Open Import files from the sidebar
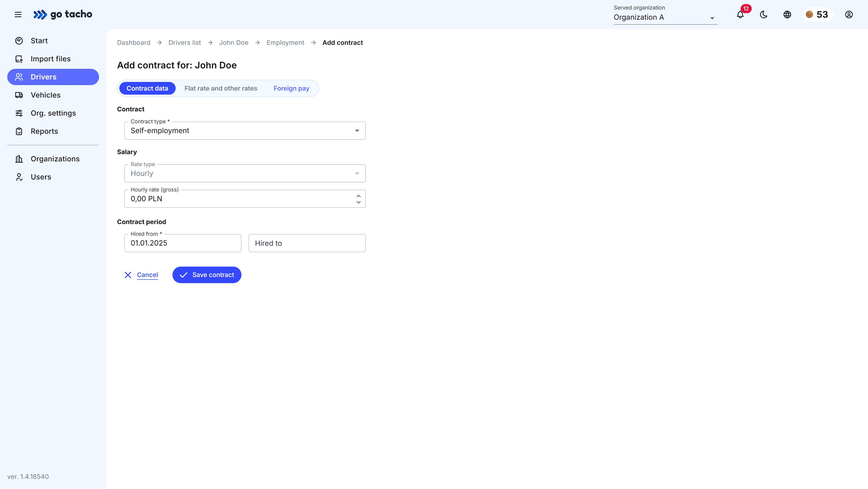 tap(51, 58)
